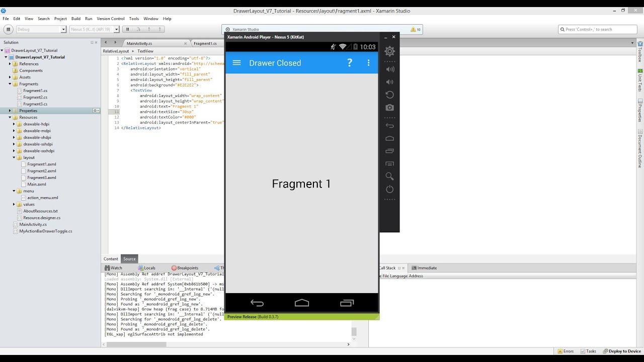Switch to the Source view tab
This screenshot has width=644, height=362.
pos(129,259)
